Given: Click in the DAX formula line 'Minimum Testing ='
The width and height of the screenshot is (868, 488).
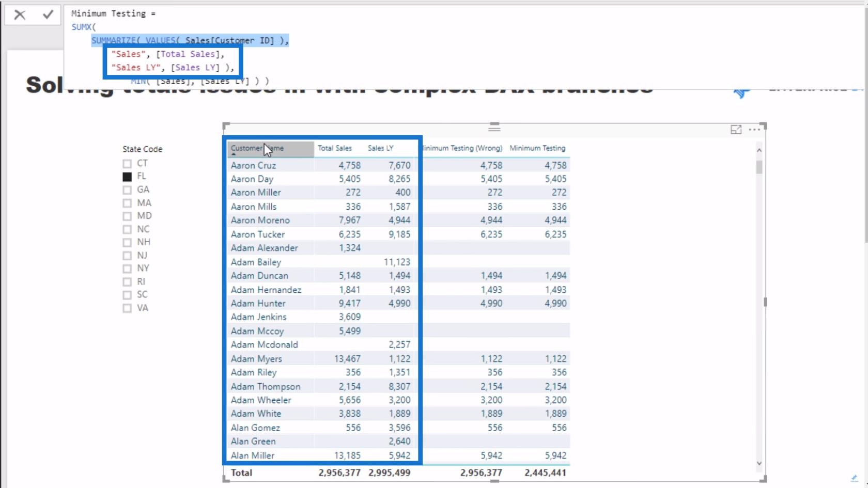Looking at the screenshot, I should pyautogui.click(x=113, y=13).
